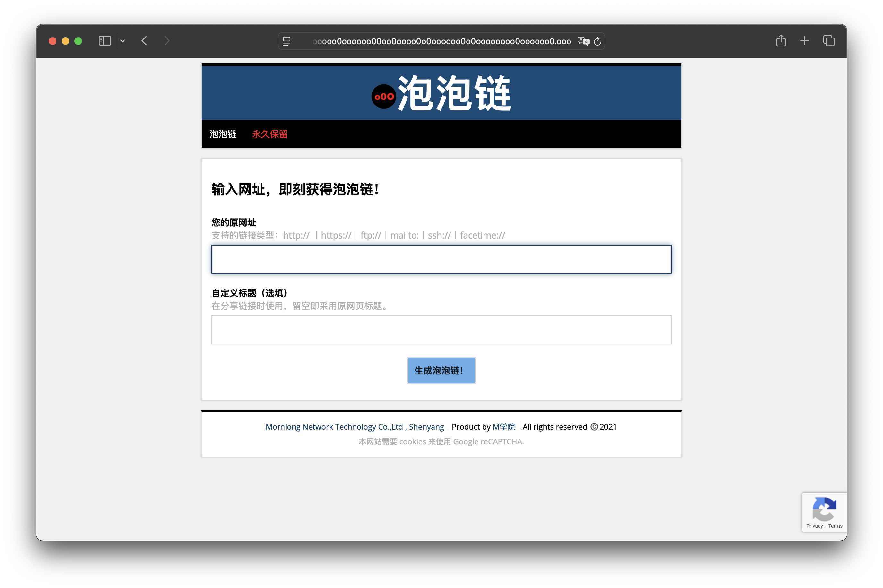The image size is (883, 588).
Task: Reload the current page
Action: click(597, 41)
